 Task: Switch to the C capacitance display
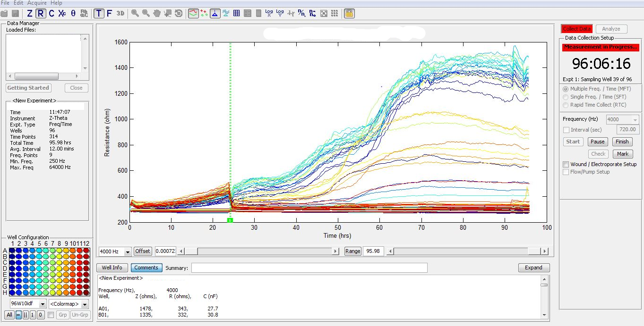click(x=52, y=13)
